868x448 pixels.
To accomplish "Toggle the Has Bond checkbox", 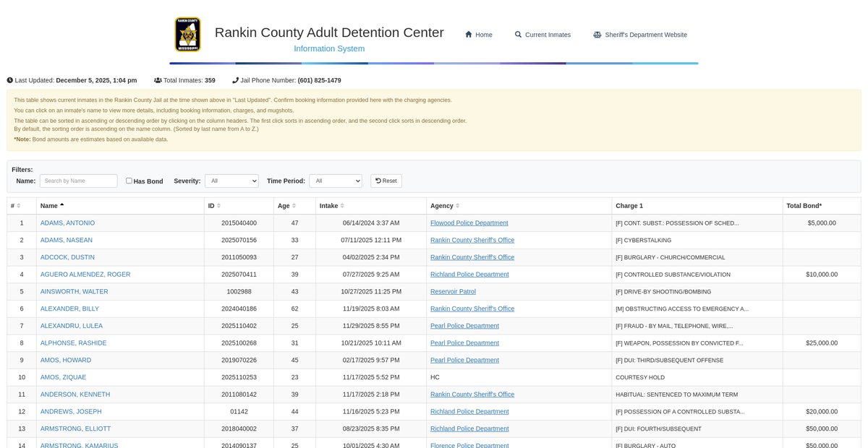I will click(129, 181).
